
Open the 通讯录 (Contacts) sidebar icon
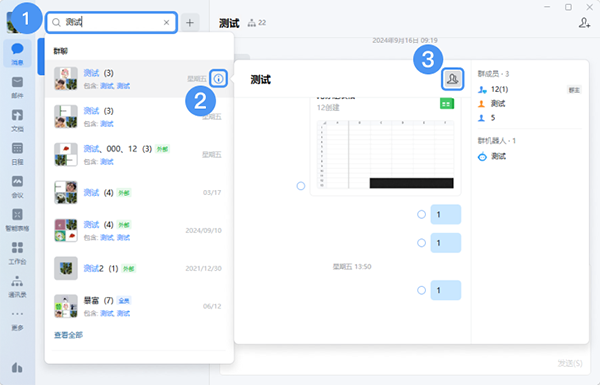point(17,286)
